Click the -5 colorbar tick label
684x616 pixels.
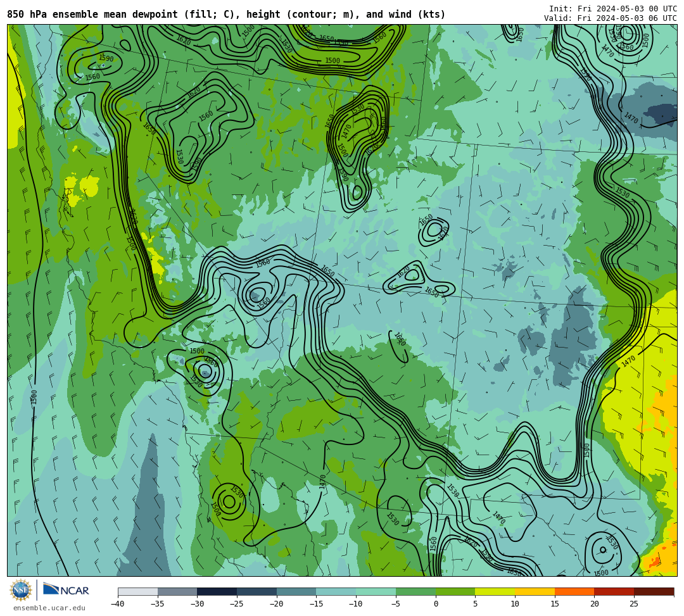(x=396, y=604)
